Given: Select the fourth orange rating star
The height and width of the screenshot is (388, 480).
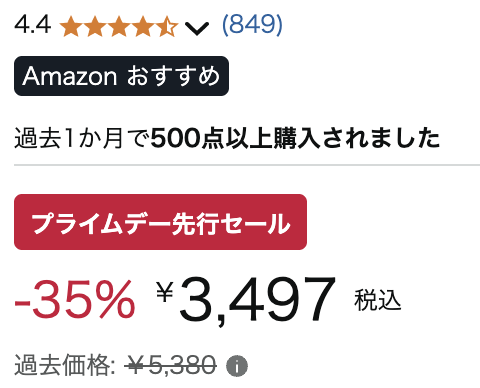Looking at the screenshot, I should (x=143, y=27).
